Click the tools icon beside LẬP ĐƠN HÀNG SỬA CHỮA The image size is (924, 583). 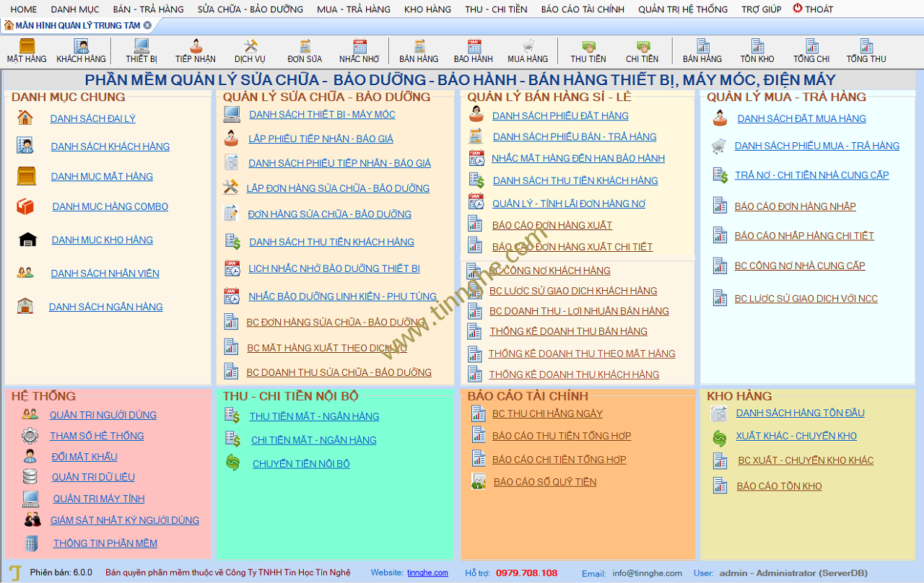[x=230, y=188]
